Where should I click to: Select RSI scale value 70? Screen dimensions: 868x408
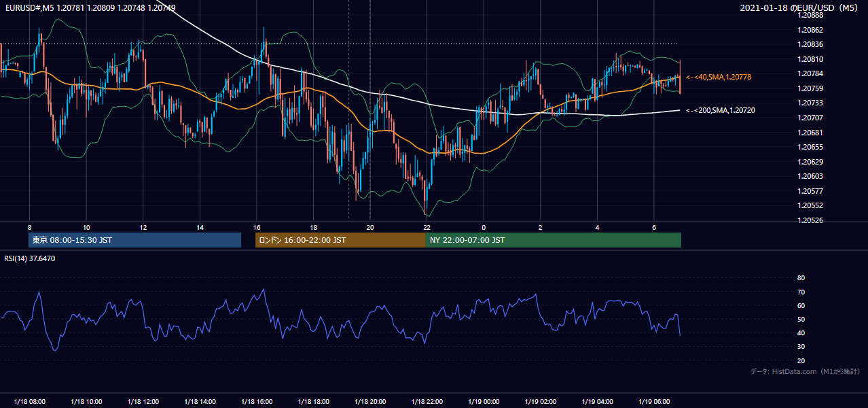tap(801, 292)
